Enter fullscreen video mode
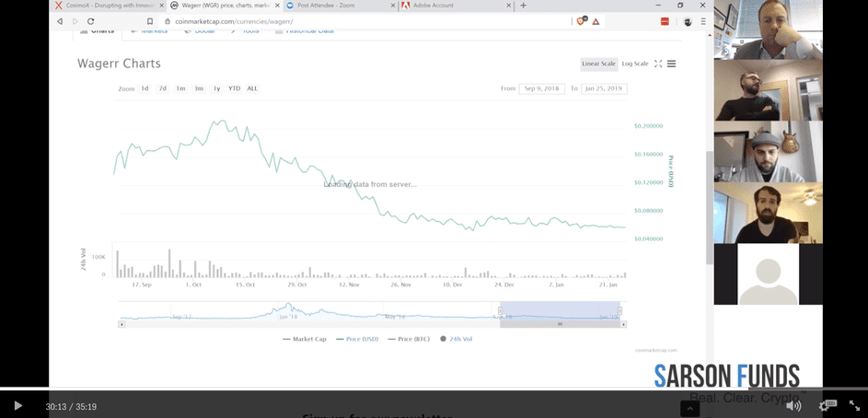 [x=854, y=406]
